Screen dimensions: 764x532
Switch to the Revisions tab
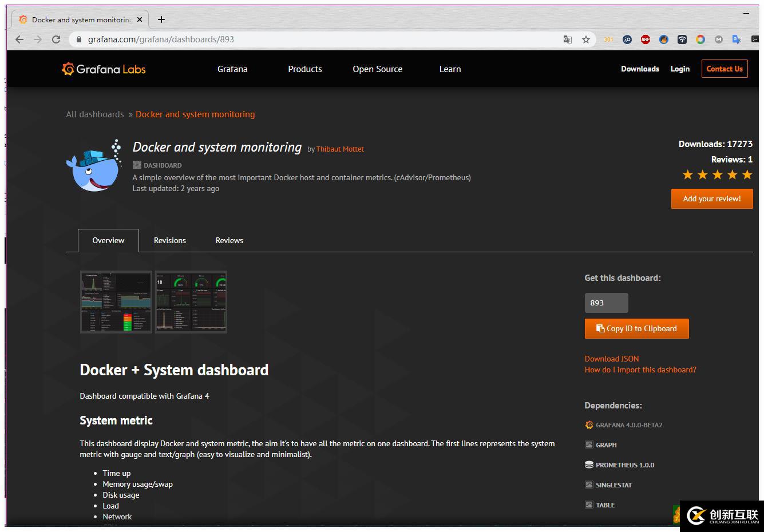tap(170, 241)
